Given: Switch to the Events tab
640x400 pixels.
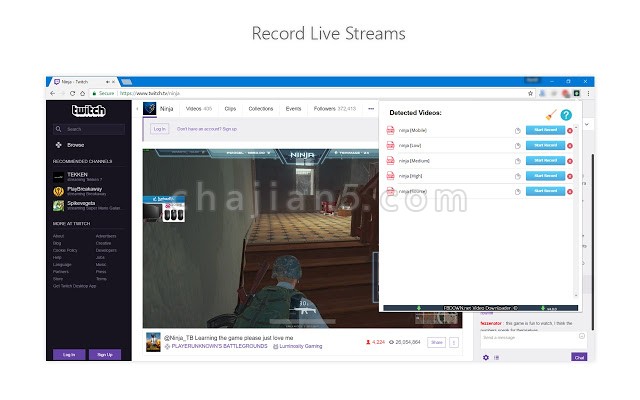Looking at the screenshot, I should click(293, 109).
